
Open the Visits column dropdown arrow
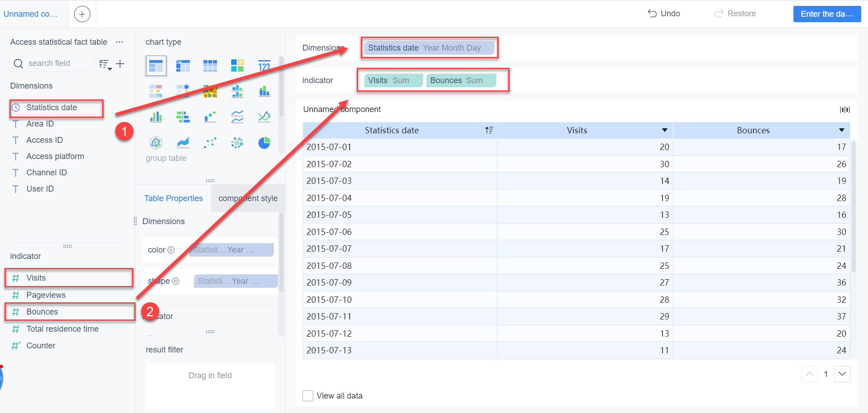(665, 130)
